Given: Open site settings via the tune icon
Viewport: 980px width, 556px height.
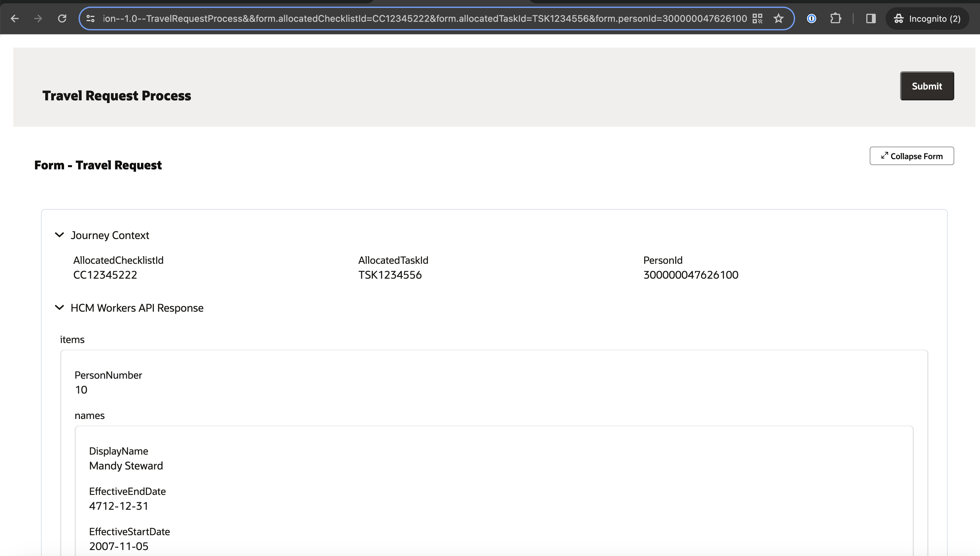Looking at the screenshot, I should [90, 18].
